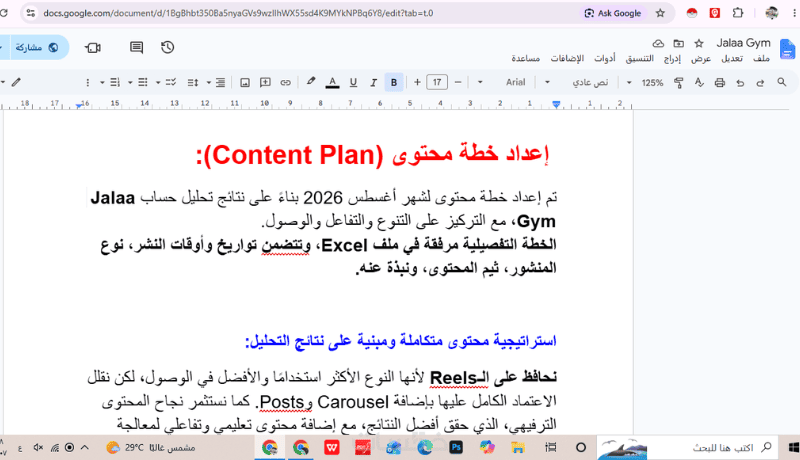
Task: Click the red Content Plan heading
Action: tap(372, 154)
